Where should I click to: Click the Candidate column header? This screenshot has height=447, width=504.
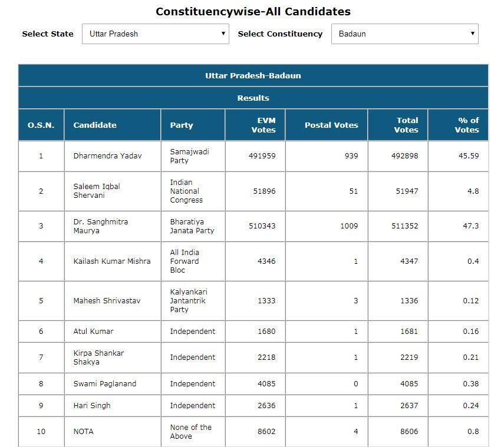[x=95, y=125]
